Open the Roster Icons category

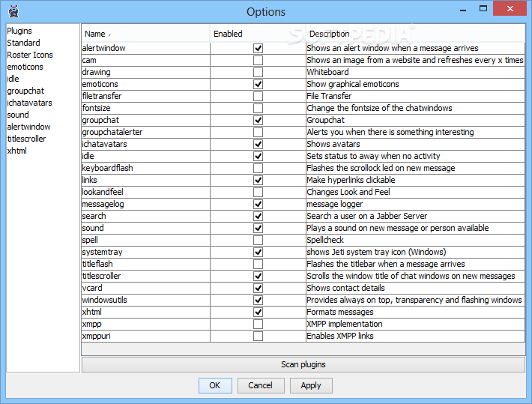(30, 55)
